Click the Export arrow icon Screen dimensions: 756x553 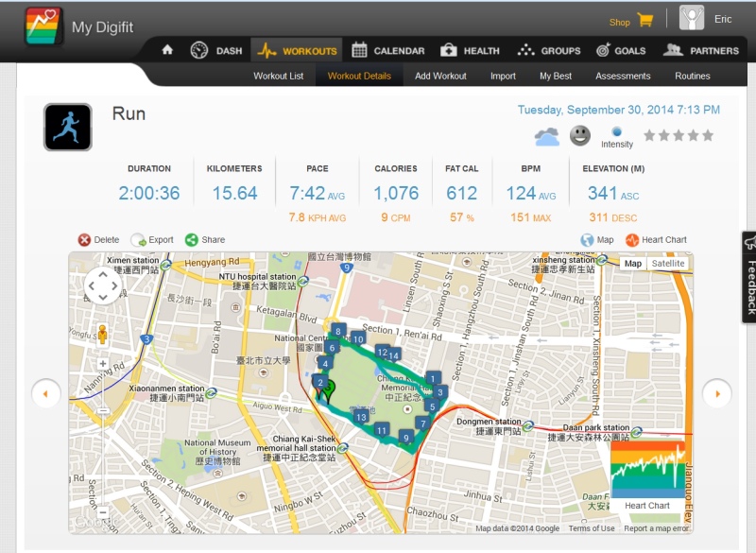(138, 239)
